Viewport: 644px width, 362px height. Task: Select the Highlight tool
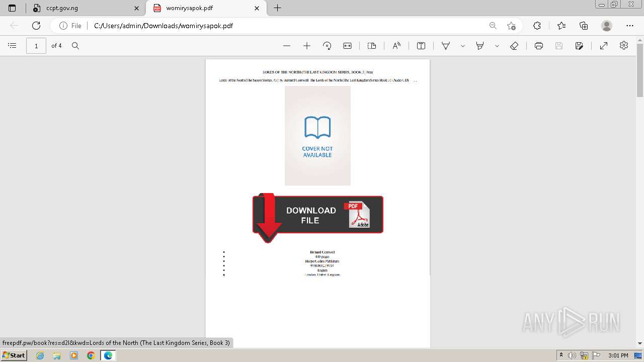click(480, 46)
